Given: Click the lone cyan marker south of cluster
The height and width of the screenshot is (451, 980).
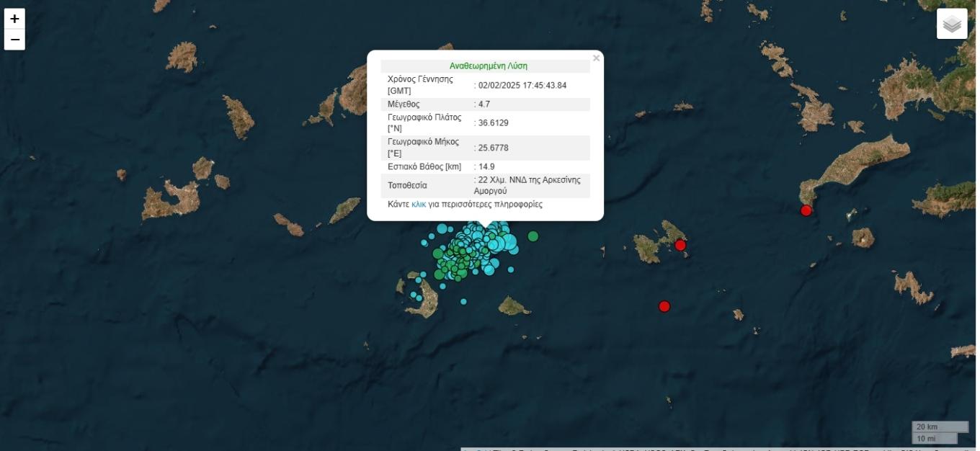Looking at the screenshot, I should (x=463, y=301).
